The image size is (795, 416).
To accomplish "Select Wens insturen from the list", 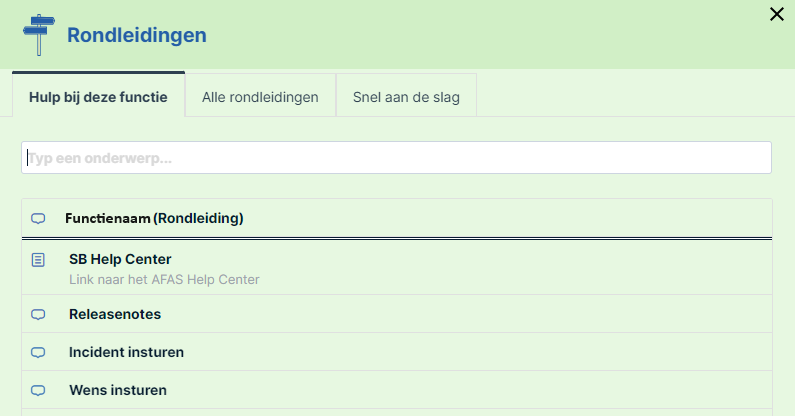I will [x=396, y=390].
